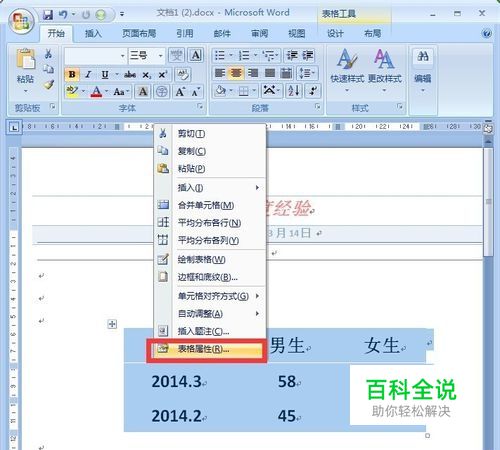This screenshot has width=500, height=450.
Task: Click the Justify alignment icon
Action: pyautogui.click(x=270, y=73)
